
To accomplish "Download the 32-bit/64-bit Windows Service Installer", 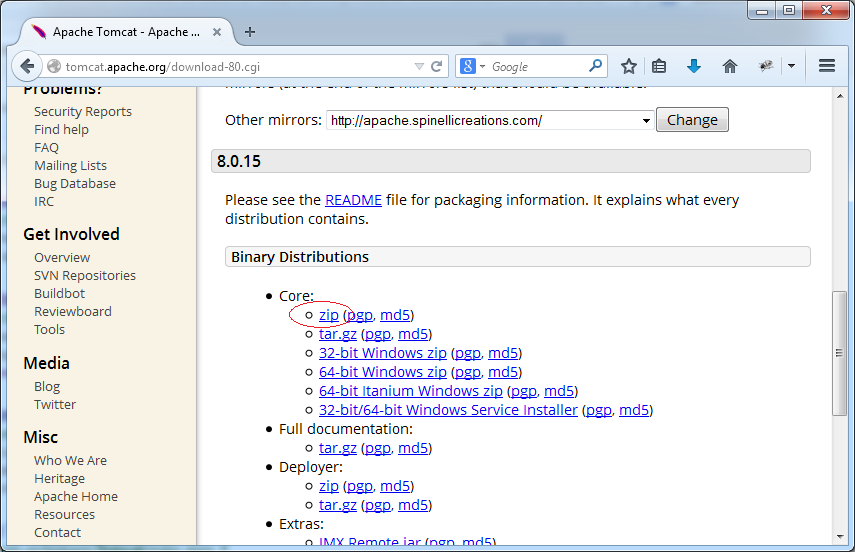I will pos(448,410).
